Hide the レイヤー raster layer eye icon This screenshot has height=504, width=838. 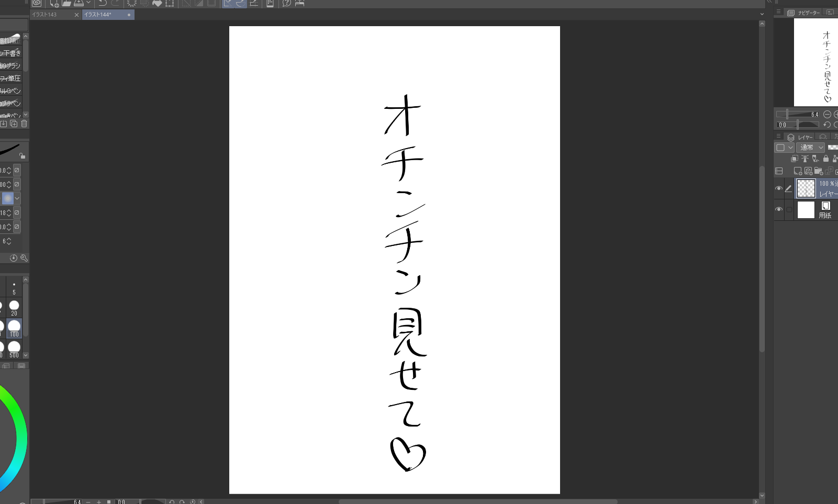pyautogui.click(x=779, y=188)
